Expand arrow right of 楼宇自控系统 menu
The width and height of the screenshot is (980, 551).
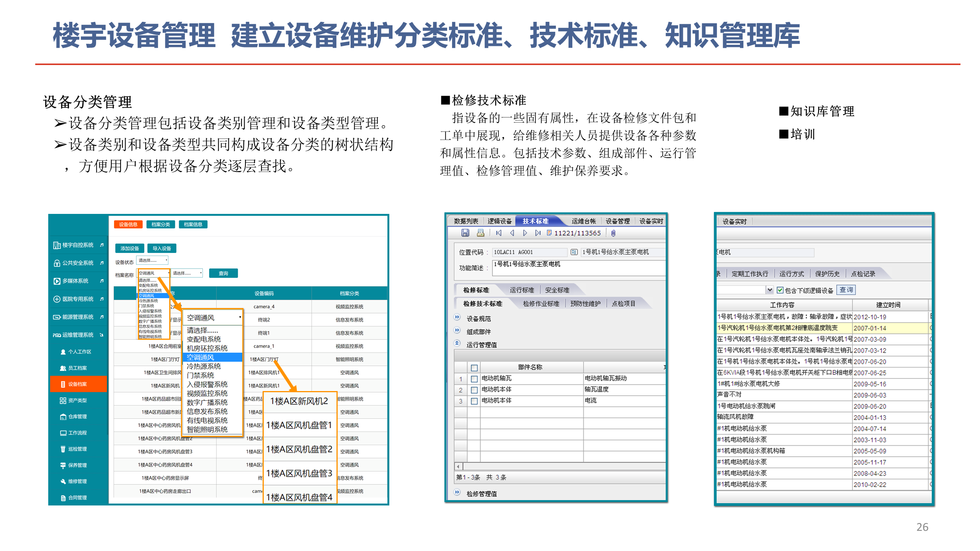pos(102,245)
